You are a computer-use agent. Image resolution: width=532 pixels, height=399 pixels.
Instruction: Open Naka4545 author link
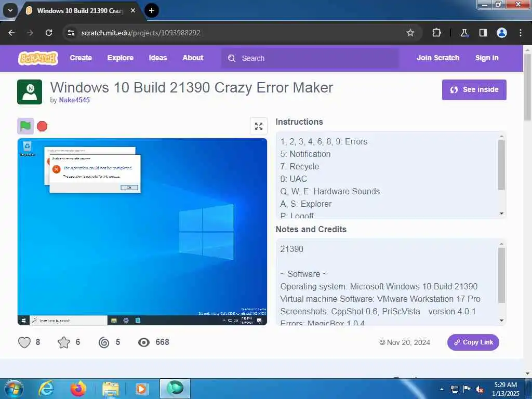coord(74,100)
